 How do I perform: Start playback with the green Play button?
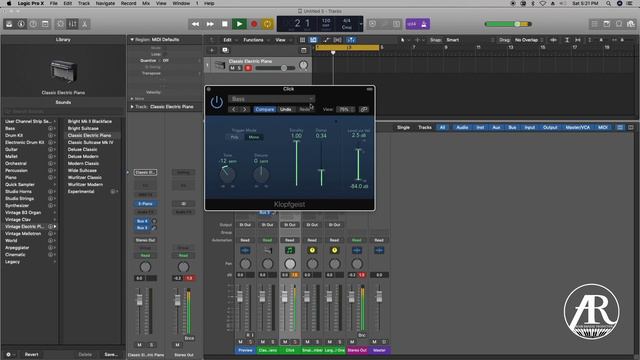239,24
